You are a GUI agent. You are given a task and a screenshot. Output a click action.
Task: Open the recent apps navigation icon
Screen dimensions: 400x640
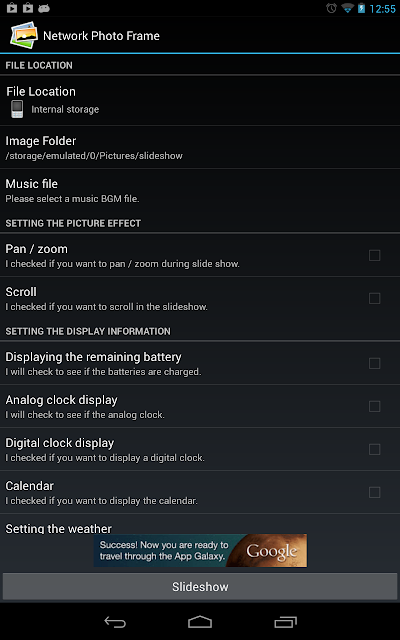(285, 622)
